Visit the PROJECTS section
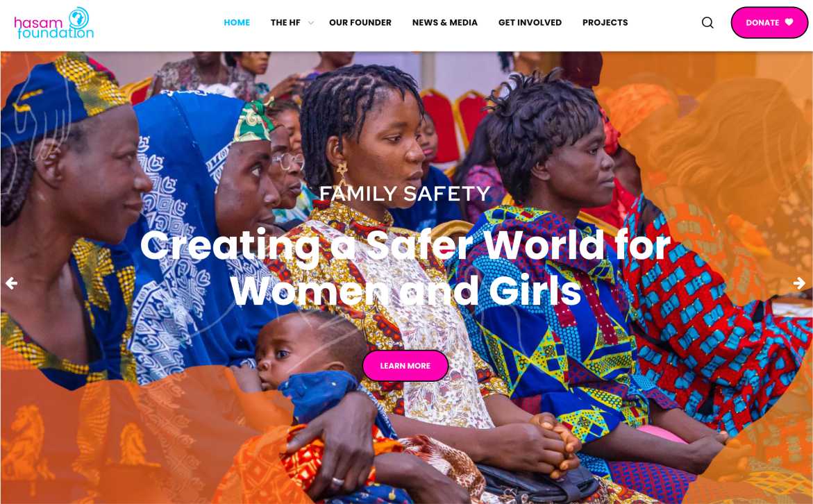The width and height of the screenshot is (813, 504). (x=605, y=23)
